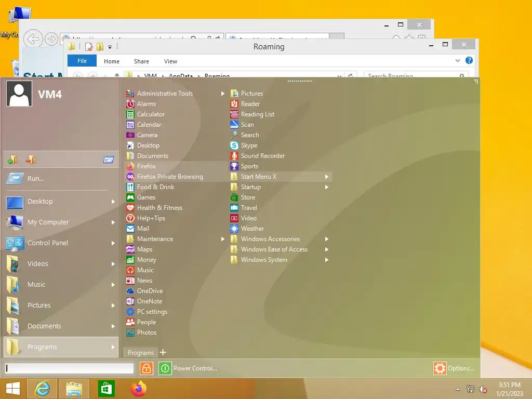Open help icon in Roaming window
The height and width of the screenshot is (399, 532).
[469, 60]
